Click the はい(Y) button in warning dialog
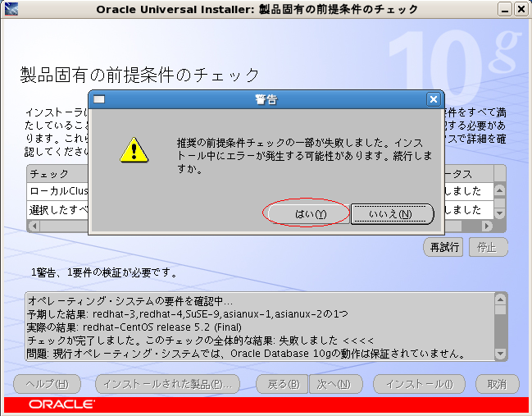532x416 pixels. coord(308,214)
